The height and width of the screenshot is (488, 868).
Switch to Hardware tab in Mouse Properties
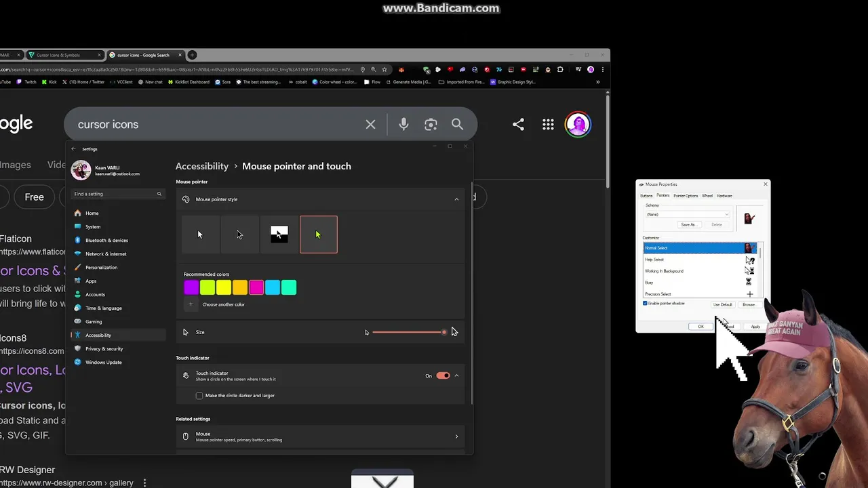click(724, 196)
